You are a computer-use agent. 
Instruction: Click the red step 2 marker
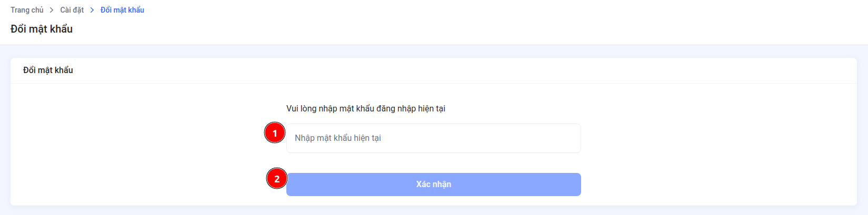(277, 179)
